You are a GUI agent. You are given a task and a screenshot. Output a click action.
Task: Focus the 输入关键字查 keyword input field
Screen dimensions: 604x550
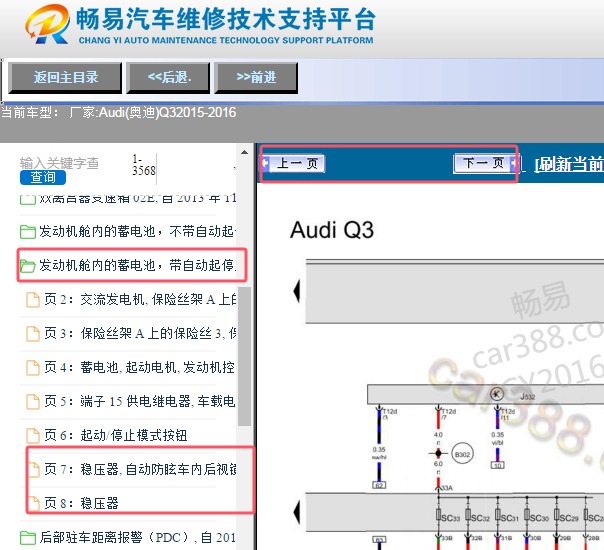(60, 163)
